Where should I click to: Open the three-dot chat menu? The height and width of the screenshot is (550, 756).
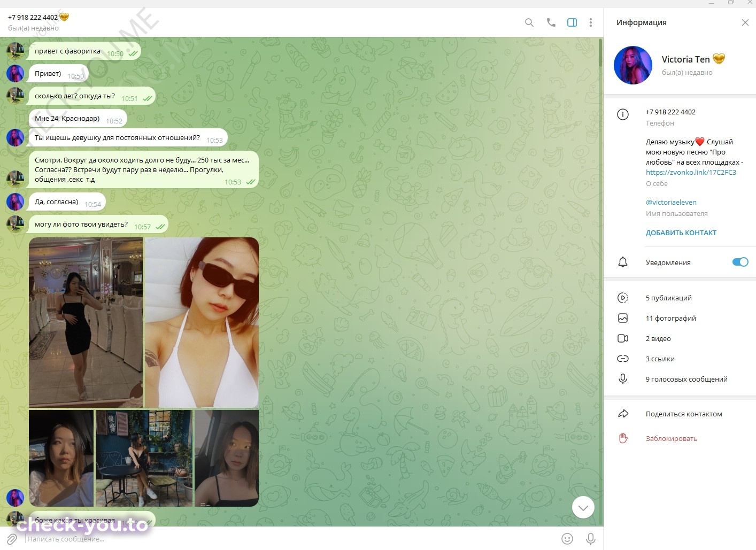click(591, 22)
